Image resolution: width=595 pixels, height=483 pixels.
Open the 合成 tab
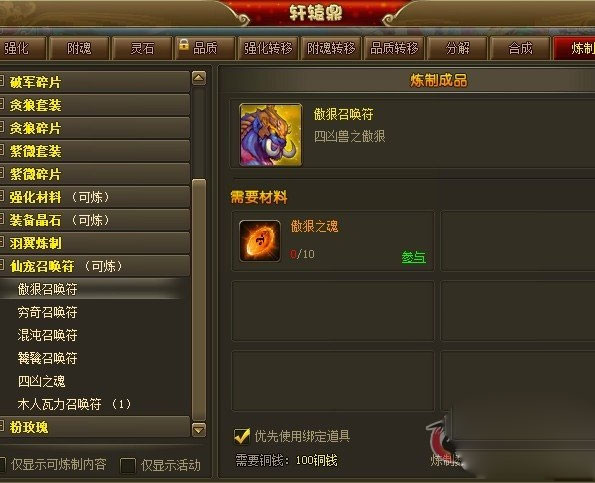520,48
